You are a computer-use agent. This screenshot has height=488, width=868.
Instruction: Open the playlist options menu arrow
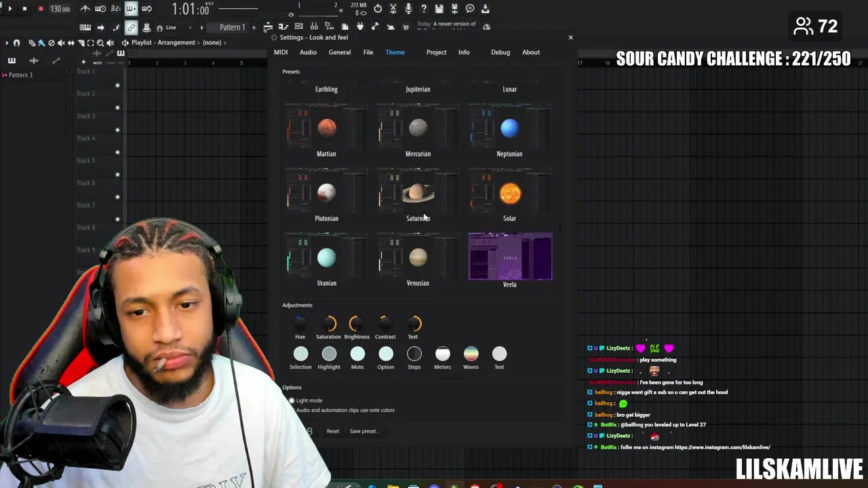tap(7, 43)
